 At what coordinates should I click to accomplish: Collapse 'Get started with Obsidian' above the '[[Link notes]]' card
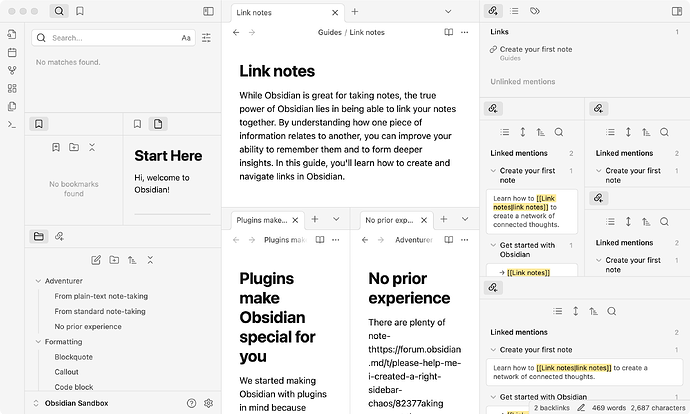493,245
